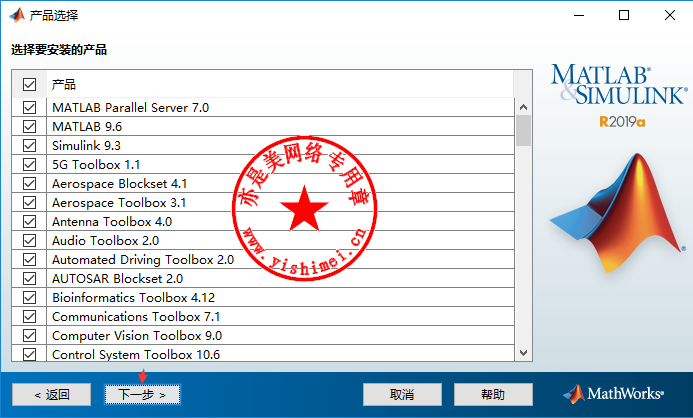Toggle the select-all 产品 header checkbox
This screenshot has width=693, height=418.
click(x=29, y=84)
